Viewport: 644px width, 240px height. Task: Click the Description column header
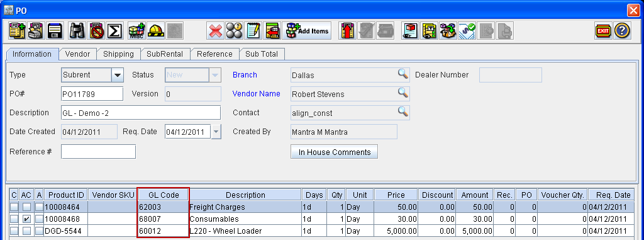[x=245, y=195]
